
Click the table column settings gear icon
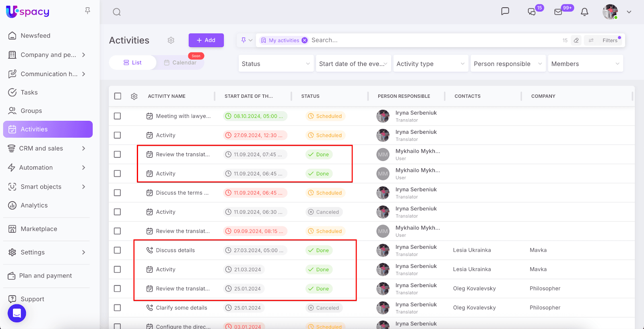134,96
